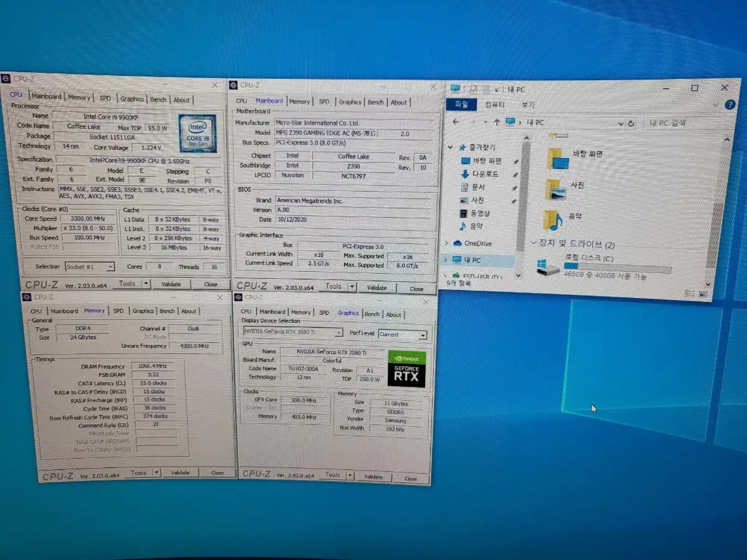Click the 내 PC 검색 search box
The image size is (747, 560).
[682, 124]
